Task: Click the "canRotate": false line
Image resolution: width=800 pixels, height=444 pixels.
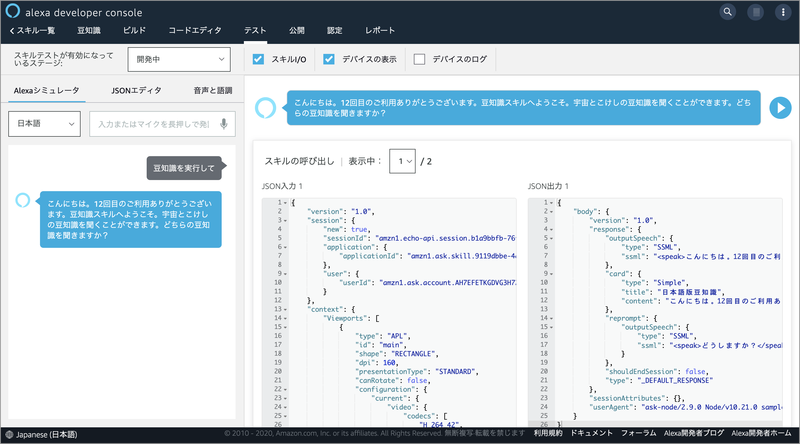Action: point(393,381)
